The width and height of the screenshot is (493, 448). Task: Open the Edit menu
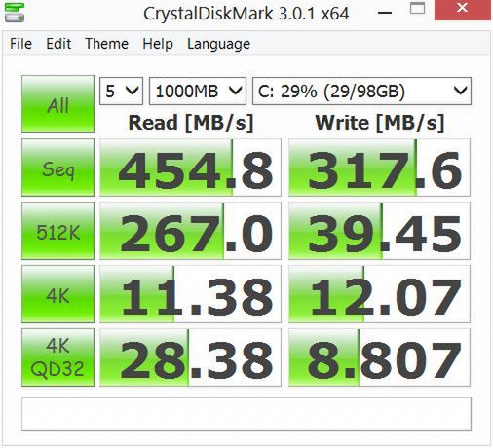(58, 44)
